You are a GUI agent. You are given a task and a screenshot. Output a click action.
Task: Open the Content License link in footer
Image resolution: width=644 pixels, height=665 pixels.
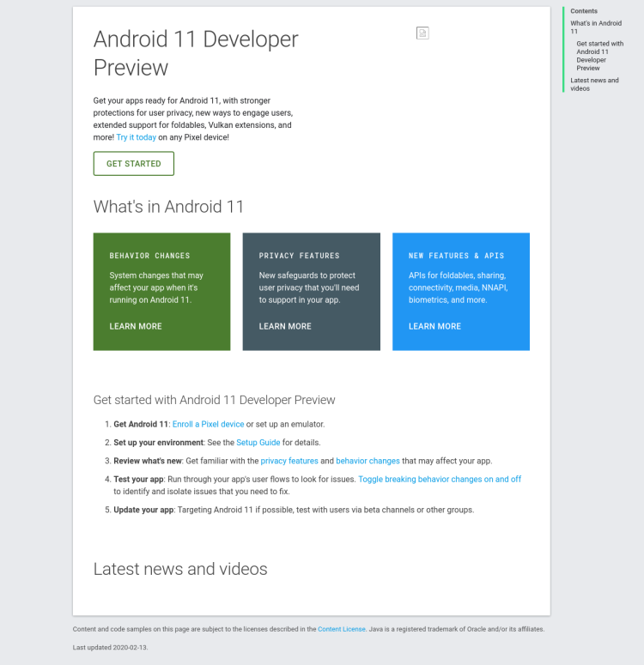[x=341, y=629]
